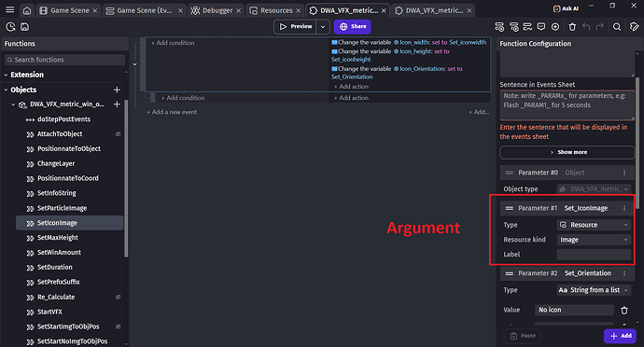Add a new event toolbar icon
The height and width of the screenshot is (347, 644).
click(x=499, y=27)
